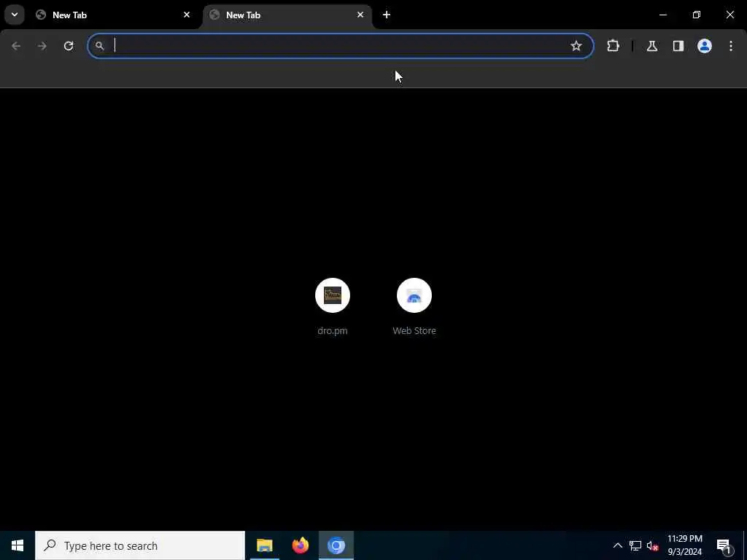The width and height of the screenshot is (747, 560).
Task: Close the first New Tab
Action: tap(187, 15)
